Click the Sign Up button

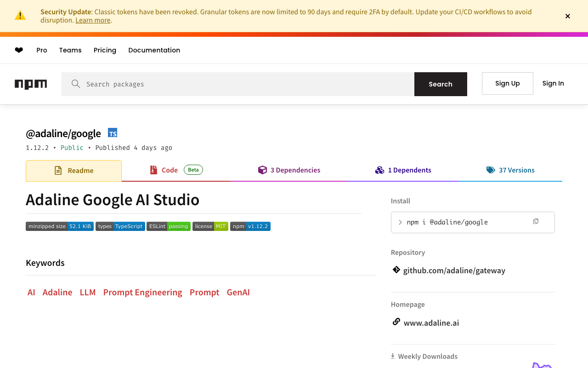[507, 83]
